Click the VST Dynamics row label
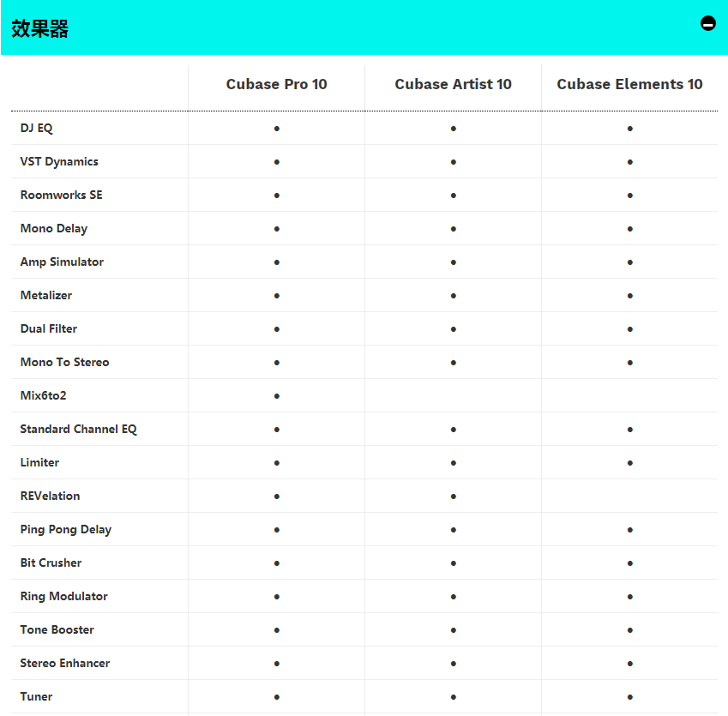The image size is (728, 716). [x=59, y=161]
